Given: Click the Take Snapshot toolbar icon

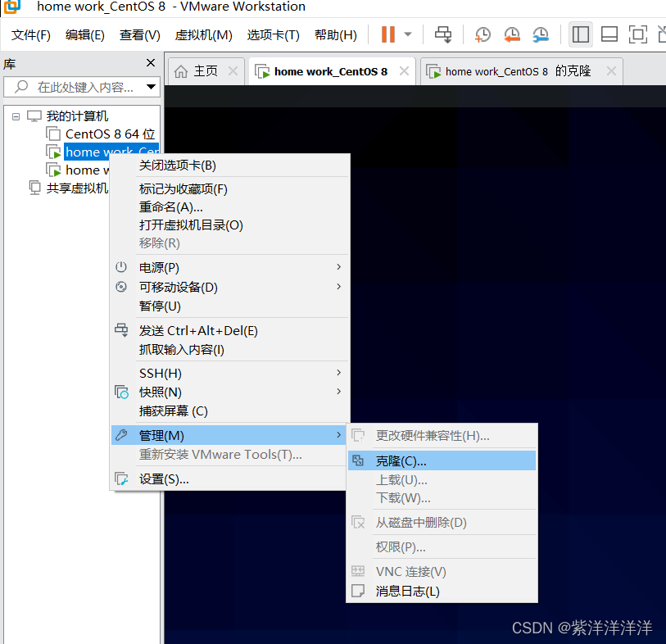Looking at the screenshot, I should coord(483,34).
